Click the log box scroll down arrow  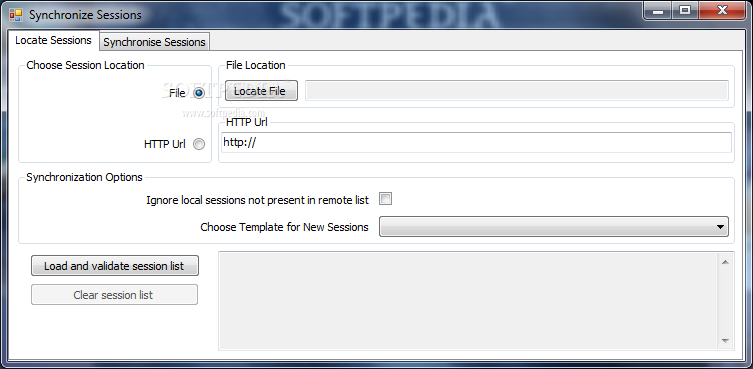725,341
